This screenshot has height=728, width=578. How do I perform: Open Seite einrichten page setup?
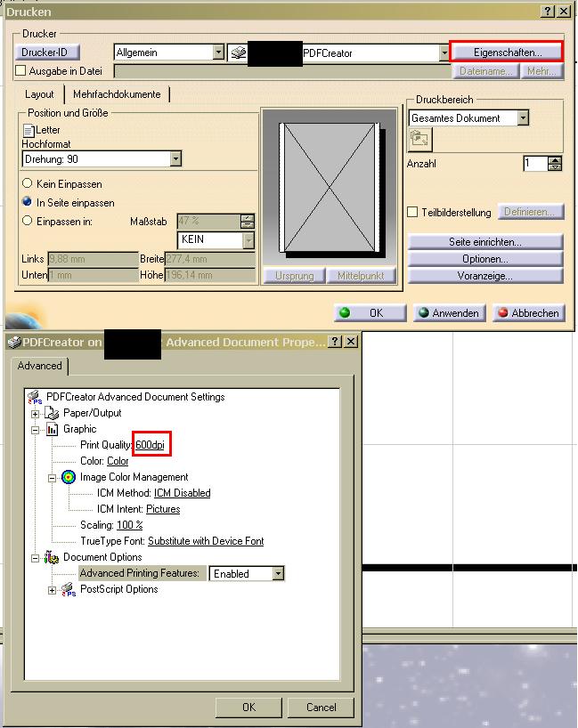click(x=484, y=242)
